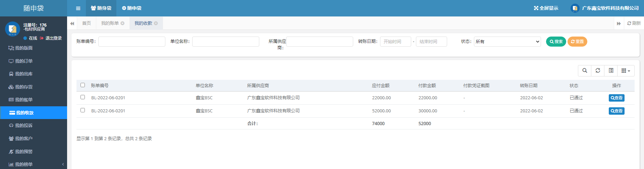644x169 pixels.
Task: Select 我的收款 in sidebar
Action: pyautogui.click(x=34, y=113)
